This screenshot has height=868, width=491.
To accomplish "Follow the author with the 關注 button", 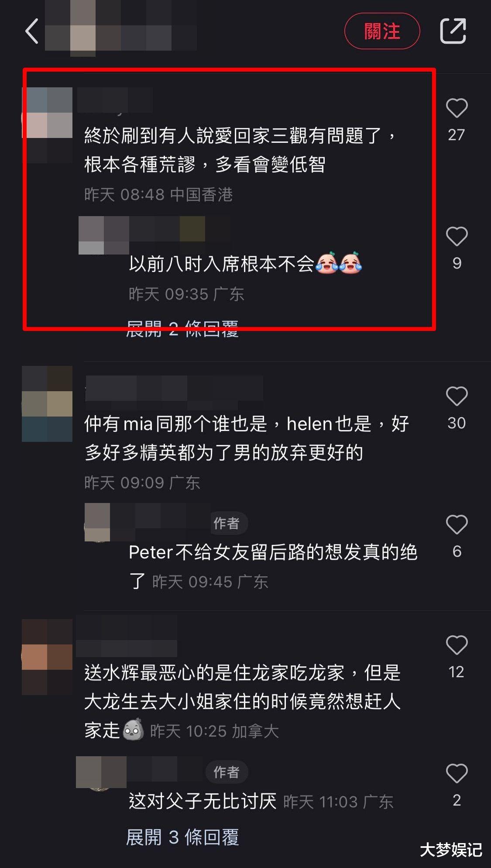I will [382, 31].
